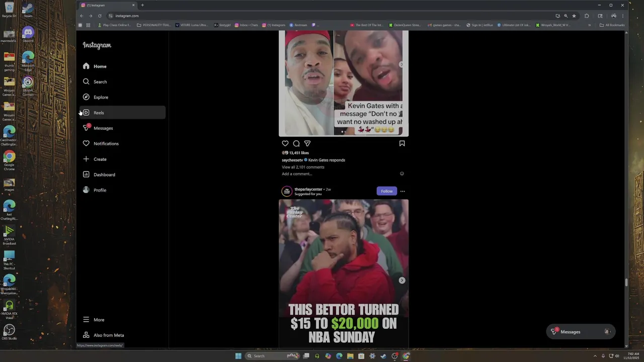This screenshot has height=362, width=644.
Task: Open theparlaycenter username link
Action: point(308,189)
